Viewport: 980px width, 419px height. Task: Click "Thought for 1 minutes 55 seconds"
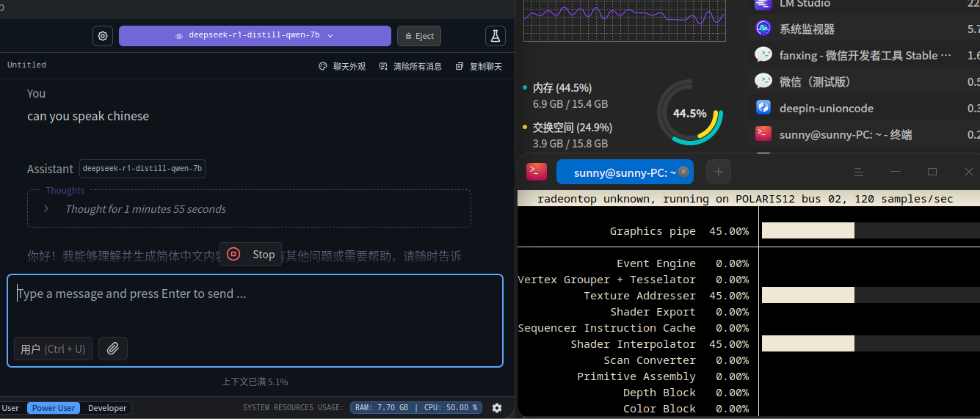145,208
